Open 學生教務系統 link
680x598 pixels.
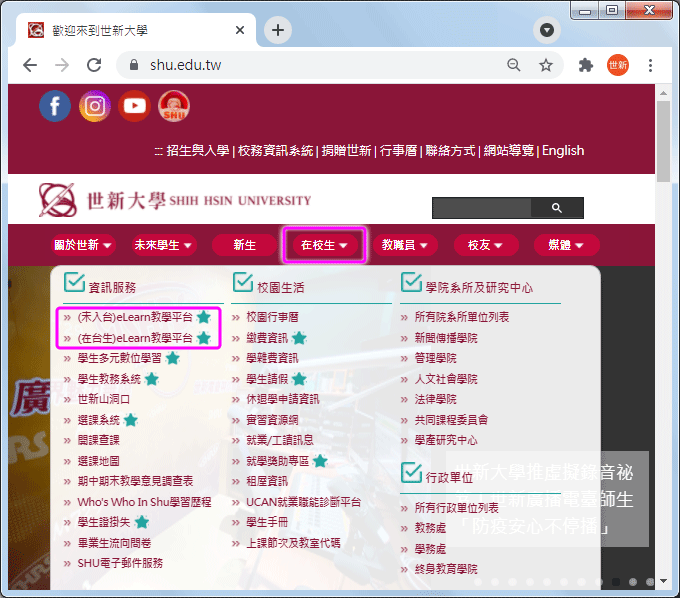109,379
